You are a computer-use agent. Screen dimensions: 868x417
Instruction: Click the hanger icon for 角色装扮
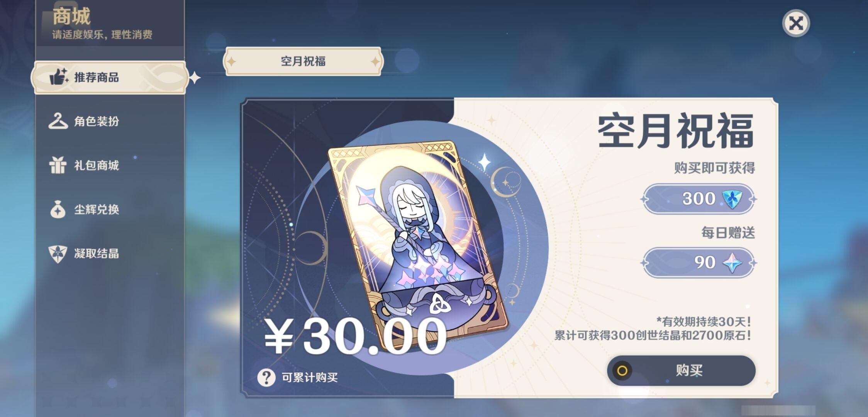click(58, 121)
